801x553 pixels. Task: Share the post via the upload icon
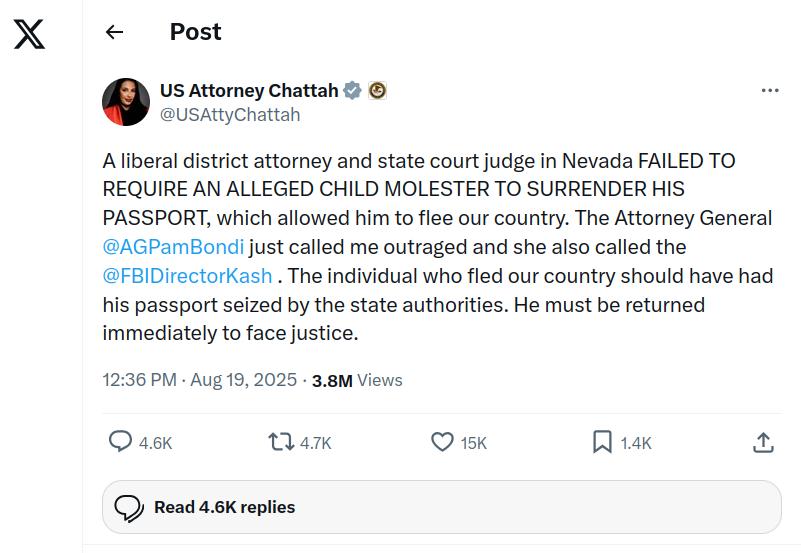coord(762,441)
